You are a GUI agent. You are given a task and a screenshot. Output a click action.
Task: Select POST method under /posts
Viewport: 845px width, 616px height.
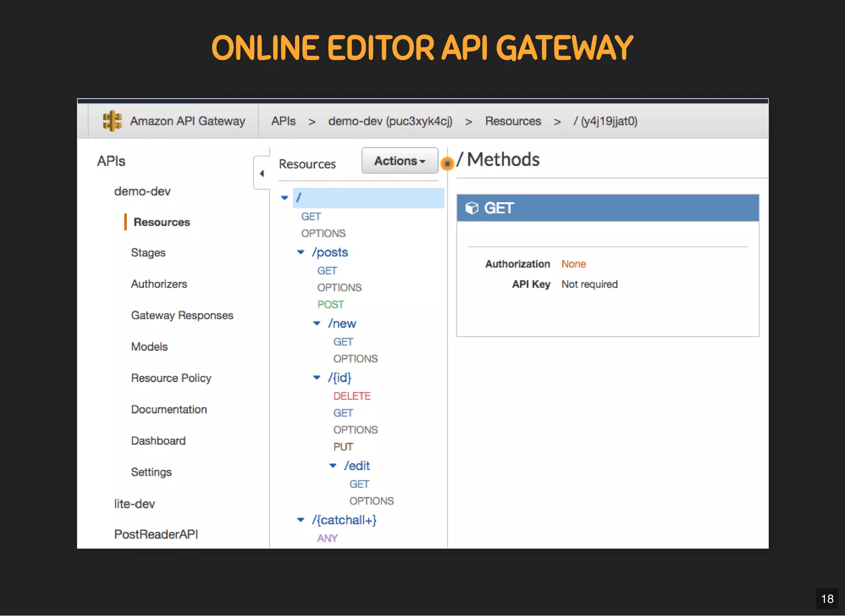[330, 304]
